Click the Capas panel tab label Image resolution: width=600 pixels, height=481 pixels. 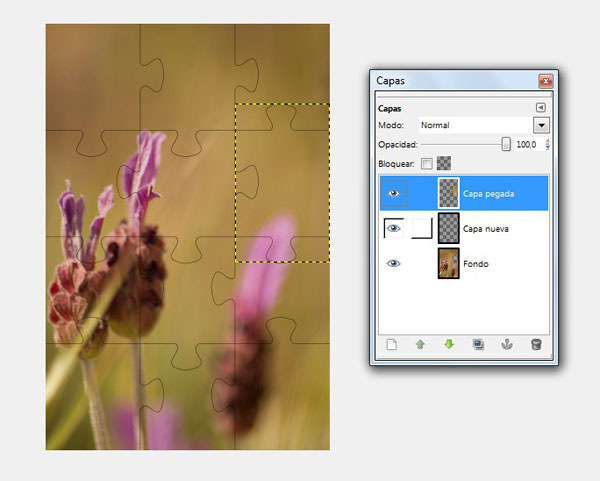(390, 108)
